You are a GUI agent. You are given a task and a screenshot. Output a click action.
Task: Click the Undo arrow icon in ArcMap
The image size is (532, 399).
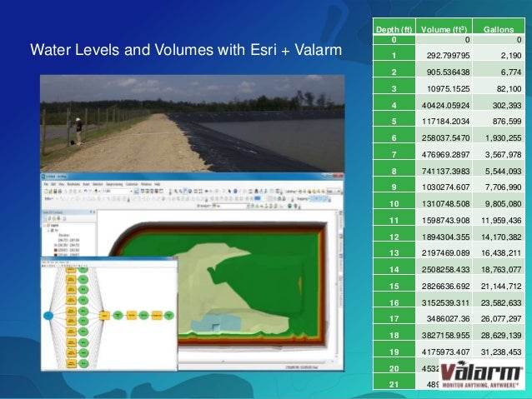(x=85, y=192)
